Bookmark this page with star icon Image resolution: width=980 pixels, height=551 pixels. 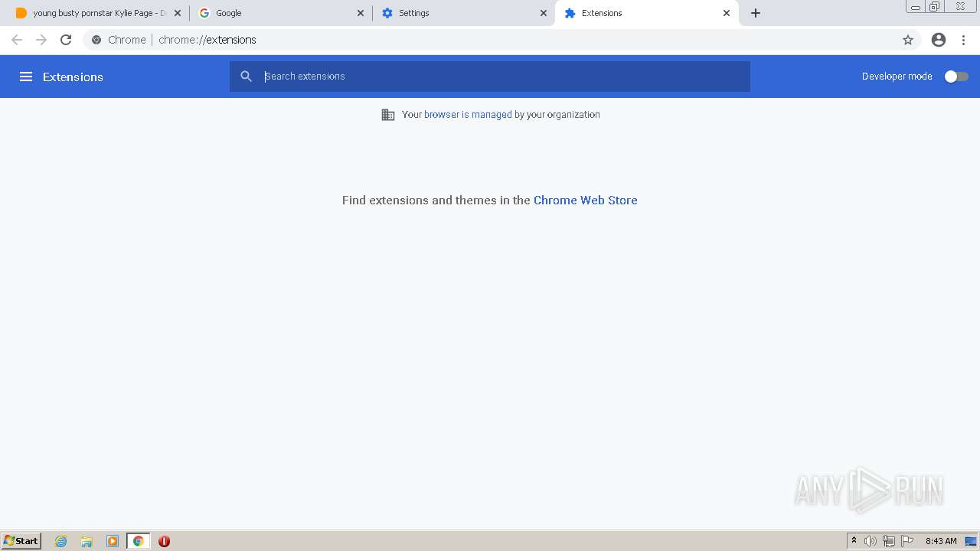tap(908, 40)
